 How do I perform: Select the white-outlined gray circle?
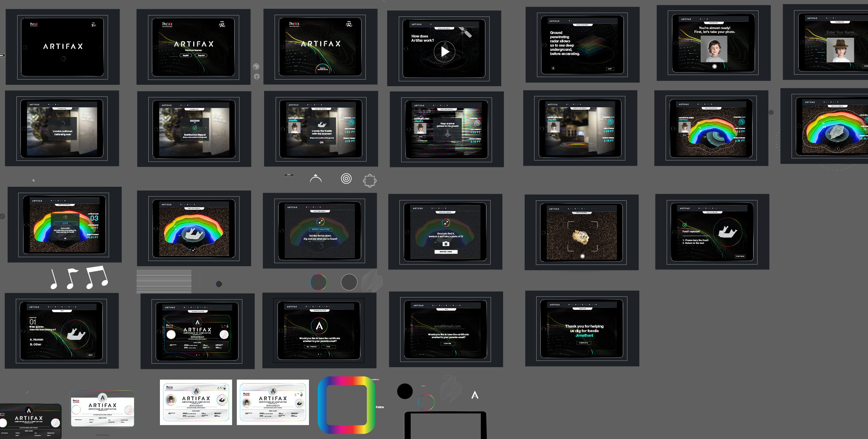point(349,282)
